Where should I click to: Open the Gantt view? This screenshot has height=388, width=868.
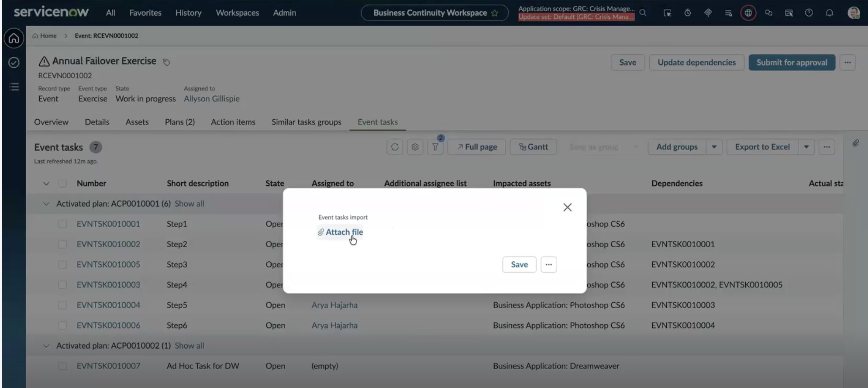(533, 147)
